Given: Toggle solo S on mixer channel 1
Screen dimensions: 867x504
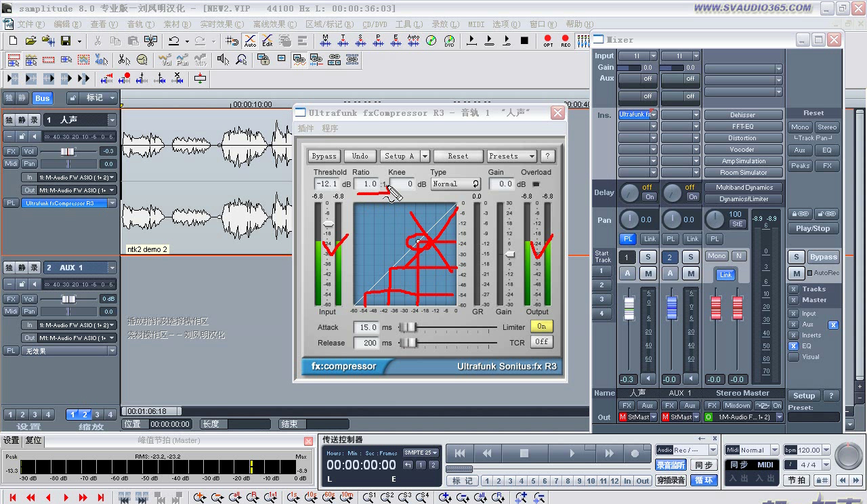Looking at the screenshot, I should 648,257.
